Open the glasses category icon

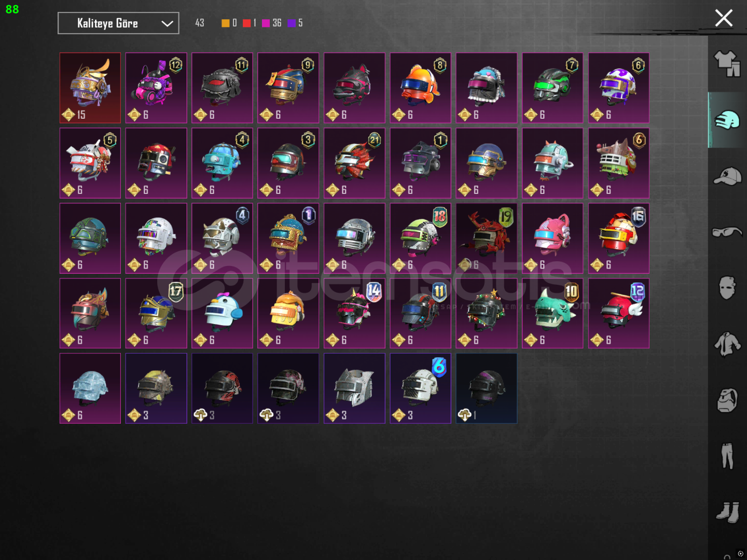[727, 232]
